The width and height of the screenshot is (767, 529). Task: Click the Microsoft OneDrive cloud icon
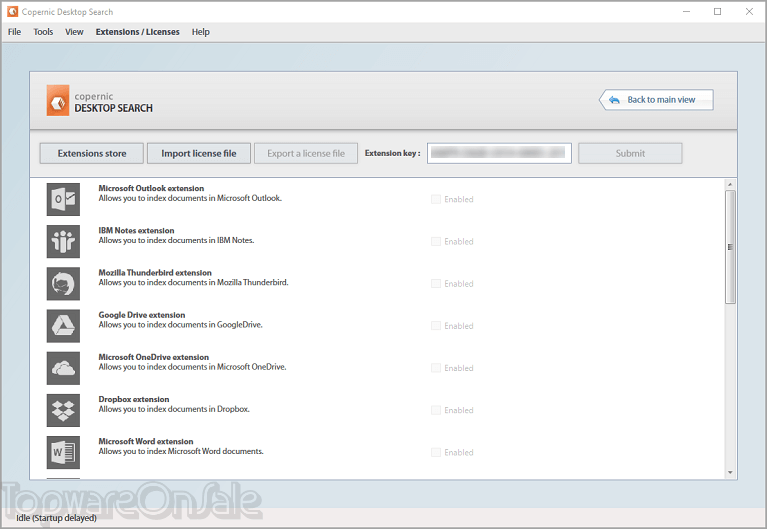coord(63,368)
